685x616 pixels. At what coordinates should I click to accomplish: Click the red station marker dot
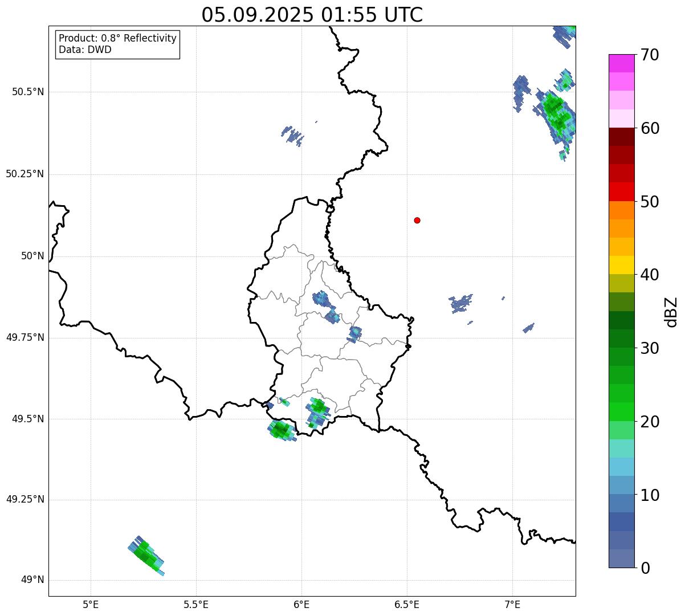coord(417,220)
